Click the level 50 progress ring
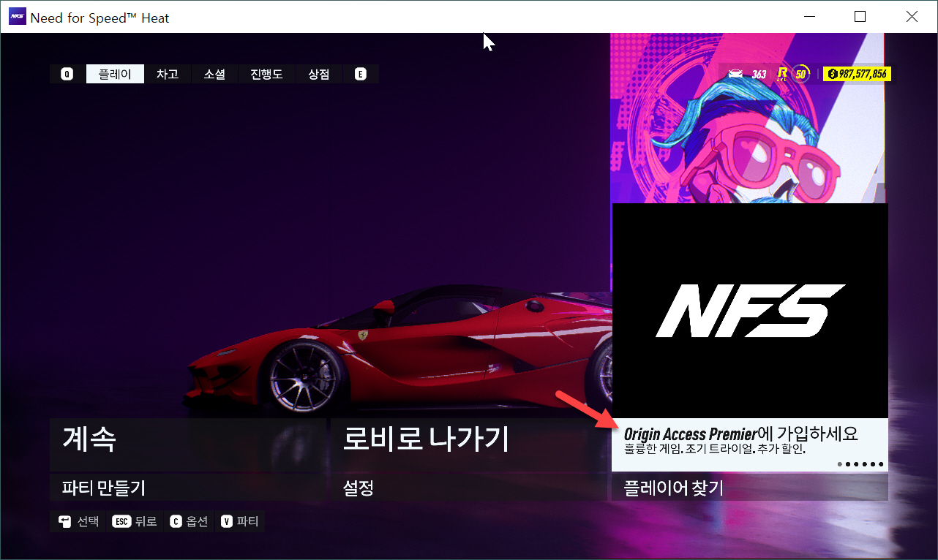The image size is (938, 560). click(800, 74)
